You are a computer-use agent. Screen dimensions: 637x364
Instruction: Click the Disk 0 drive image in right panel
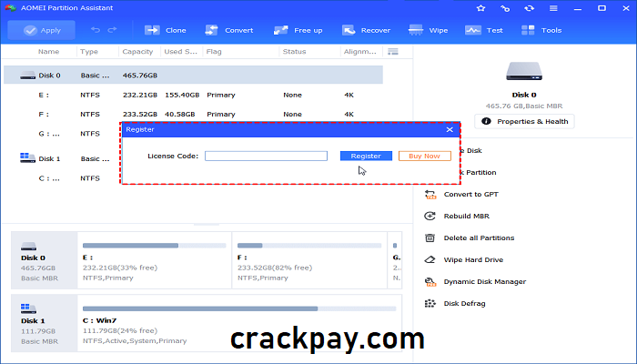pyautogui.click(x=524, y=71)
